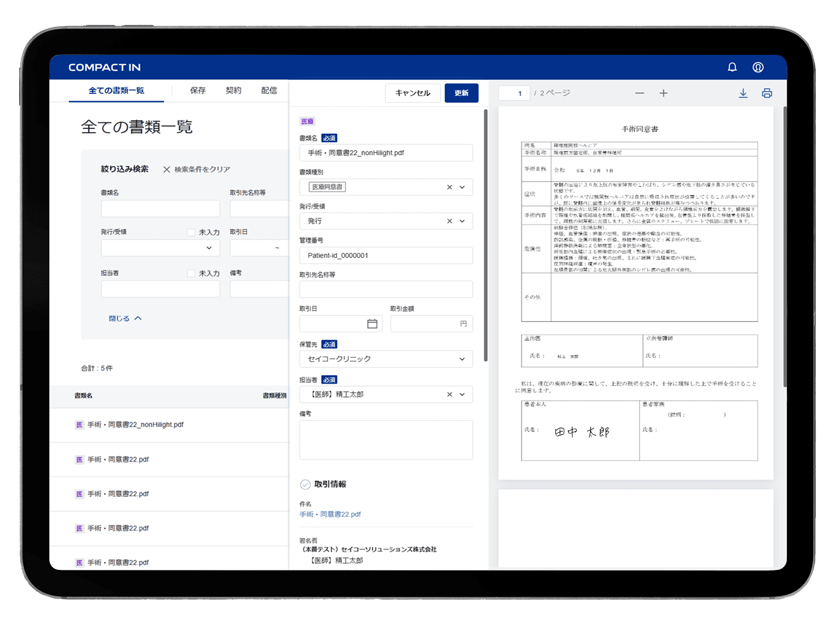Viewport: 840px width, 622px height.
Task: Zoom in with plus icon
Action: point(663,93)
